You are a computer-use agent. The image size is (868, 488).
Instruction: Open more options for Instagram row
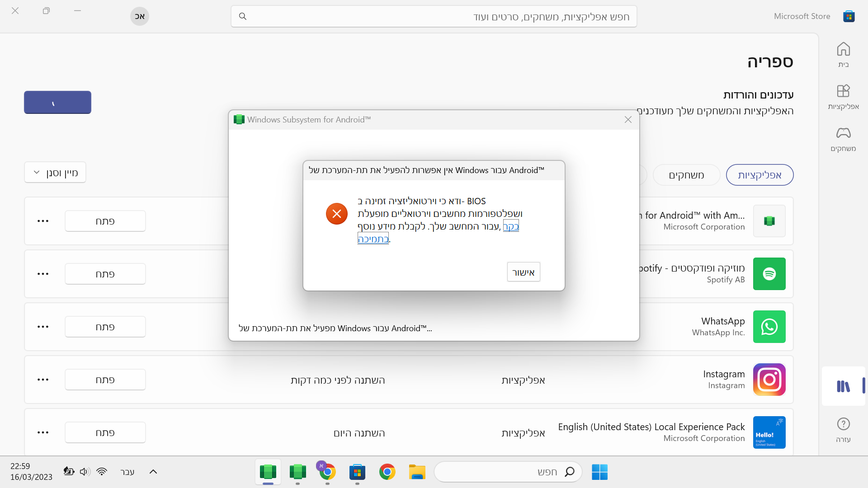pyautogui.click(x=43, y=380)
